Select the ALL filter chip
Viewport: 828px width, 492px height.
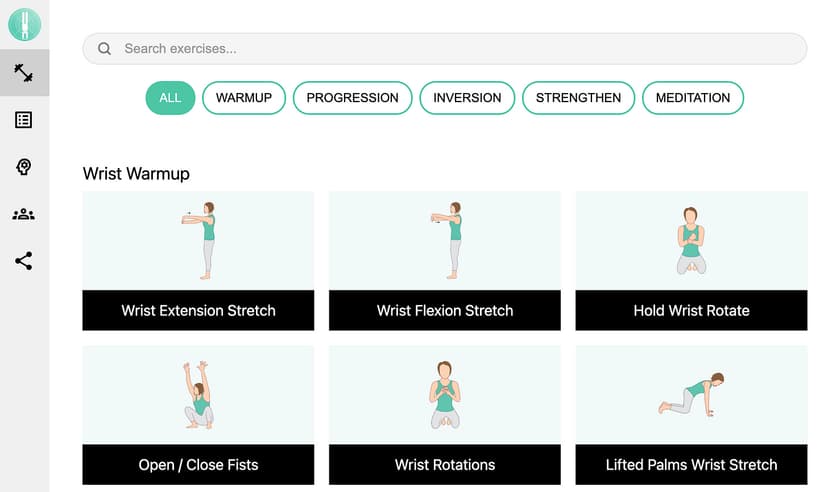170,98
